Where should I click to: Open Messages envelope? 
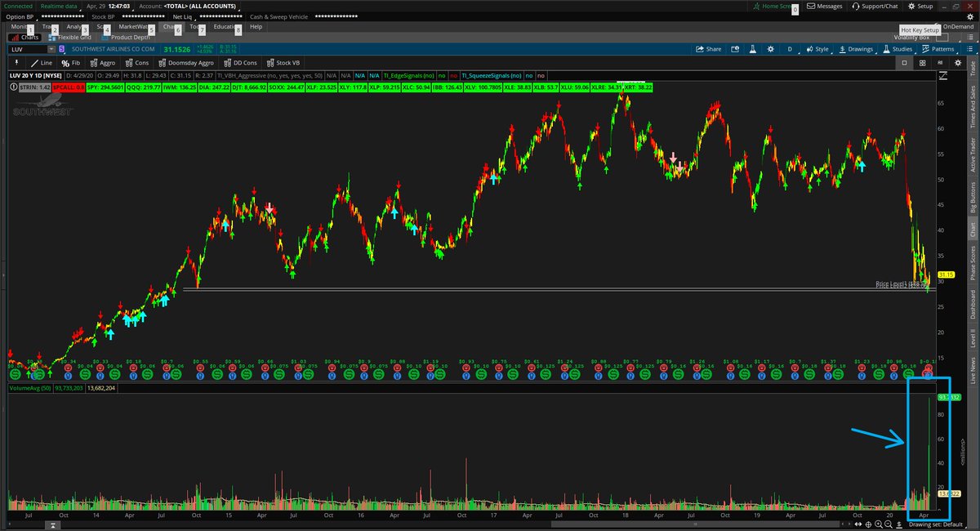(x=824, y=6)
